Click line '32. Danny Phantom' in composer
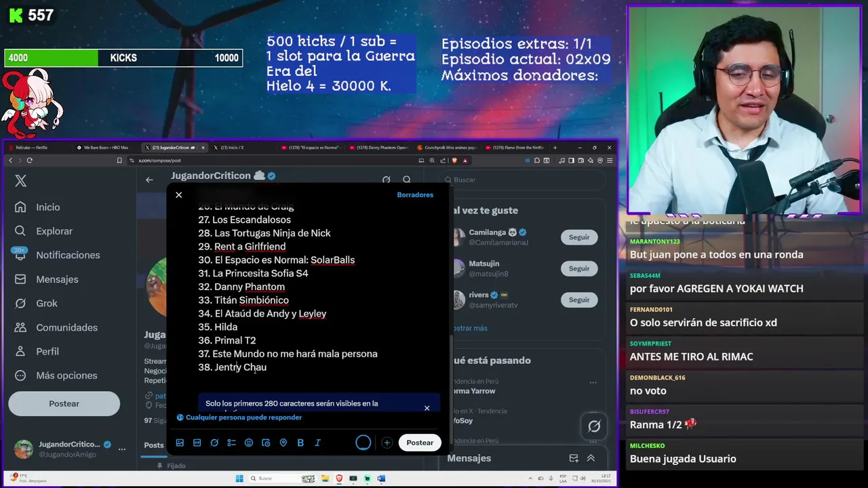 click(x=241, y=287)
